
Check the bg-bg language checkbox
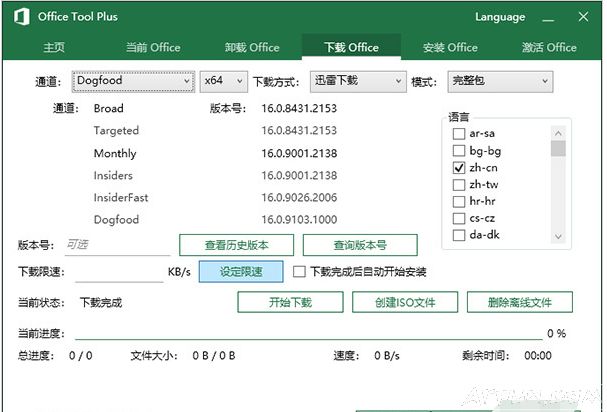coord(459,151)
